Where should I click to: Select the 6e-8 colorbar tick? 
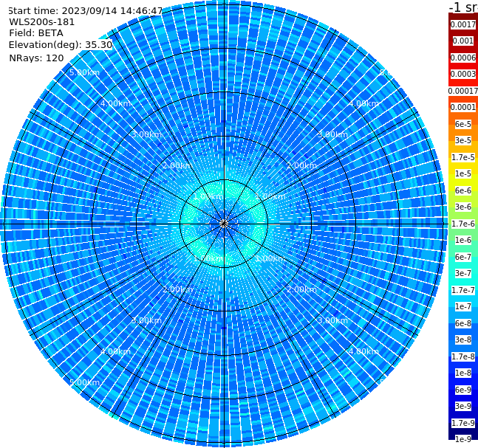[463, 323]
